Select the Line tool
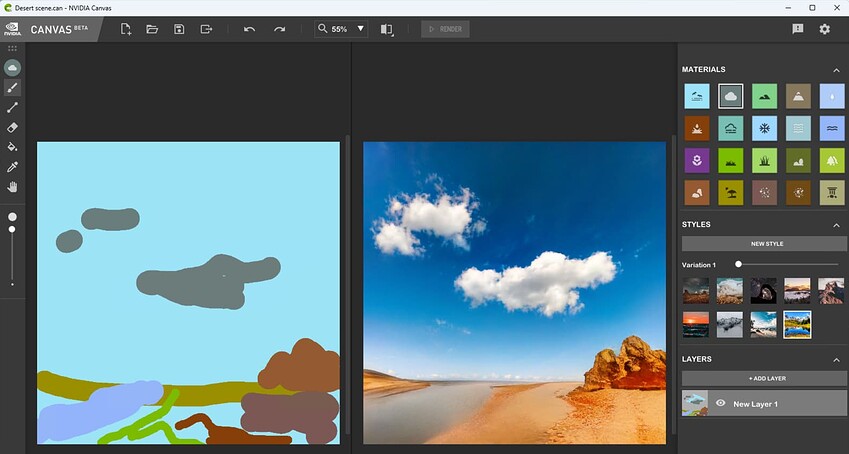 (12, 107)
